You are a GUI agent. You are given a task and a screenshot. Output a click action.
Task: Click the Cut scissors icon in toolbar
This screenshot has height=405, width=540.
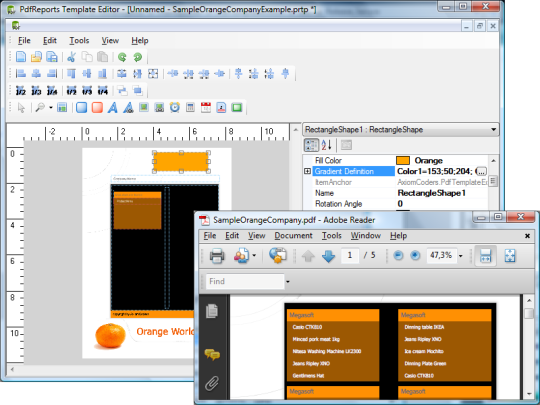[x=71, y=57]
